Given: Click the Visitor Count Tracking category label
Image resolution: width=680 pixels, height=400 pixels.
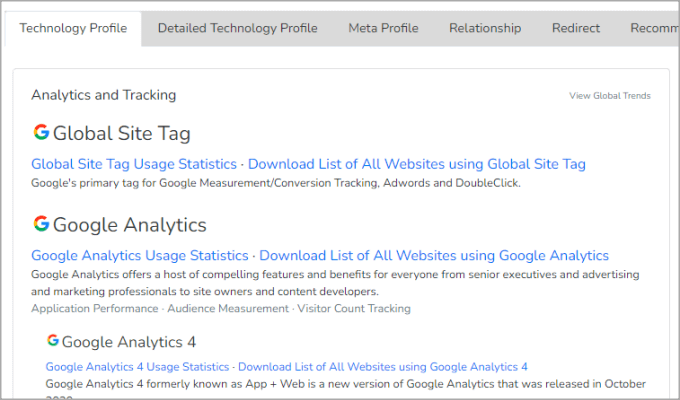Looking at the screenshot, I should (x=354, y=309).
